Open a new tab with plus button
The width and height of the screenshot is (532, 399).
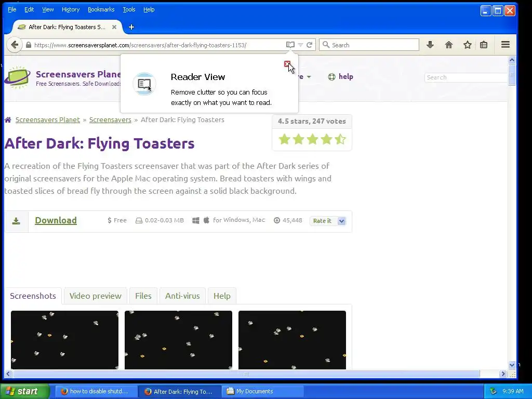[x=131, y=27]
